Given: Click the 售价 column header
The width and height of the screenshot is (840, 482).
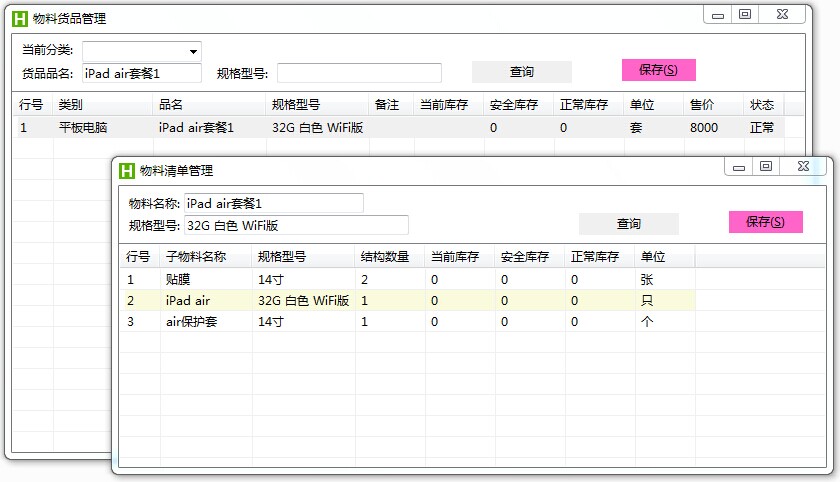Looking at the screenshot, I should pyautogui.click(x=714, y=105).
